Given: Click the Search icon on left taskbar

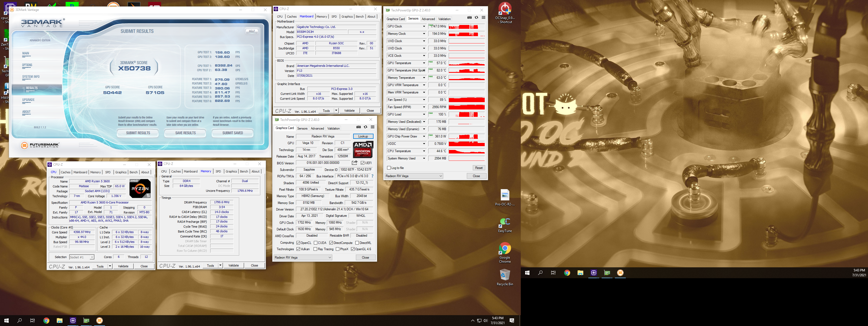Looking at the screenshot, I should [x=20, y=320].
